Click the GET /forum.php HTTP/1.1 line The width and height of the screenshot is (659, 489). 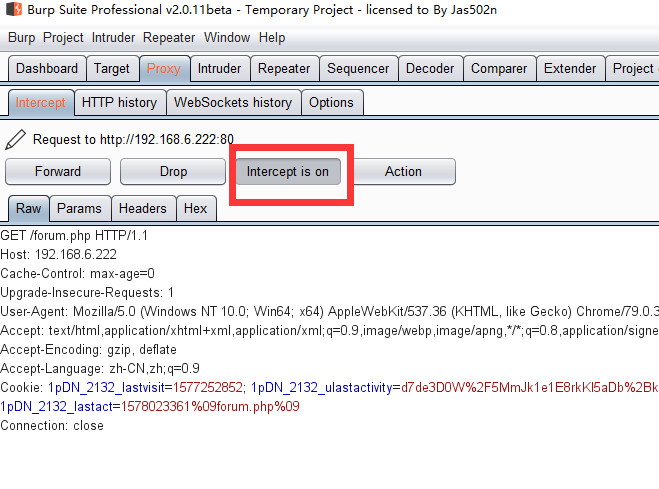click(74, 236)
